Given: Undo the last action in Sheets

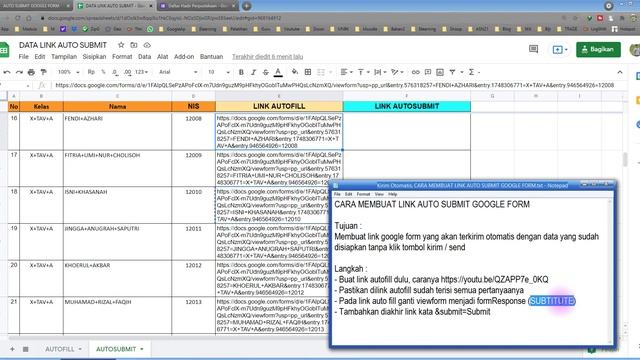Looking at the screenshot, I should pyautogui.click(x=7, y=72).
